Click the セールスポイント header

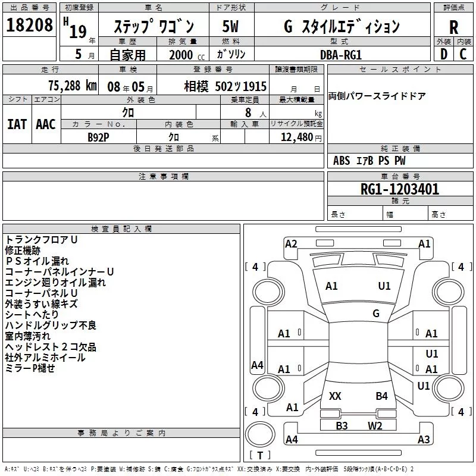coord(400,69)
